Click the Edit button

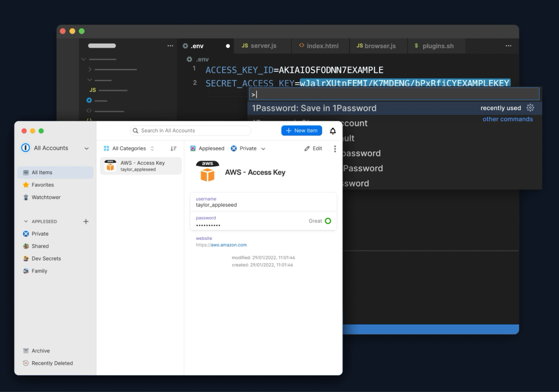click(x=314, y=148)
